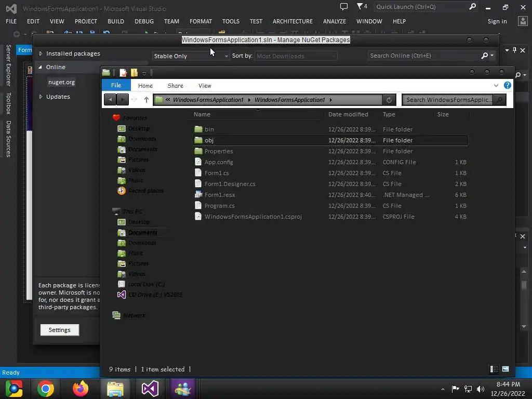The width and height of the screenshot is (532, 399).
Task: Click the Settings button in NuGet dialog
Action: [59, 330]
